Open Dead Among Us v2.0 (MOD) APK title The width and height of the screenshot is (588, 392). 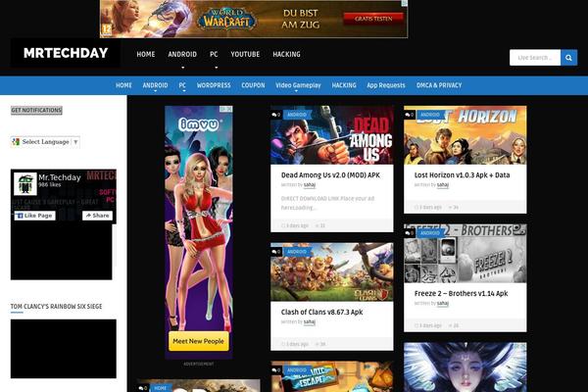point(330,175)
